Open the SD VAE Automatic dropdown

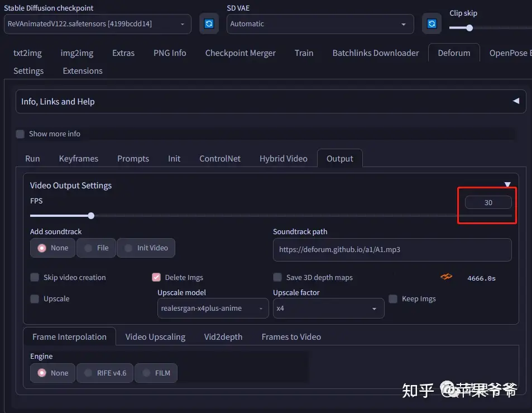click(x=320, y=24)
